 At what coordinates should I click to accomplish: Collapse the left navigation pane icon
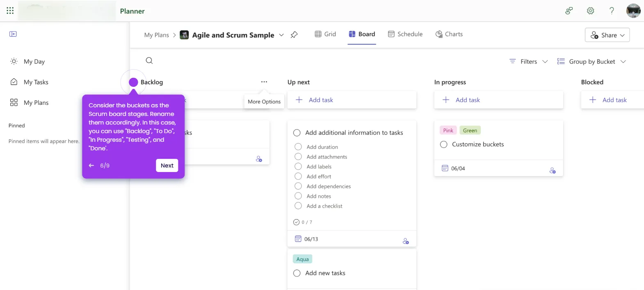pyautogui.click(x=13, y=34)
